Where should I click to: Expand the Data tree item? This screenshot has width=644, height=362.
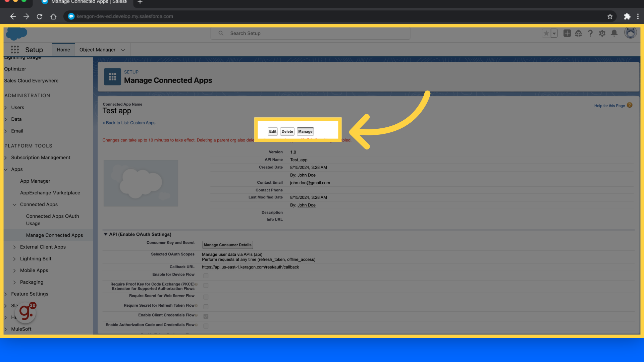[x=6, y=119]
